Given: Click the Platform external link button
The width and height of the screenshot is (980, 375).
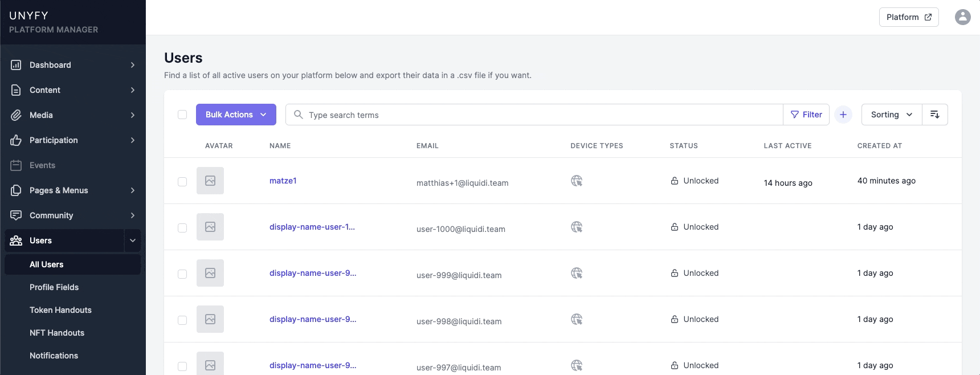Looking at the screenshot, I should 908,17.
